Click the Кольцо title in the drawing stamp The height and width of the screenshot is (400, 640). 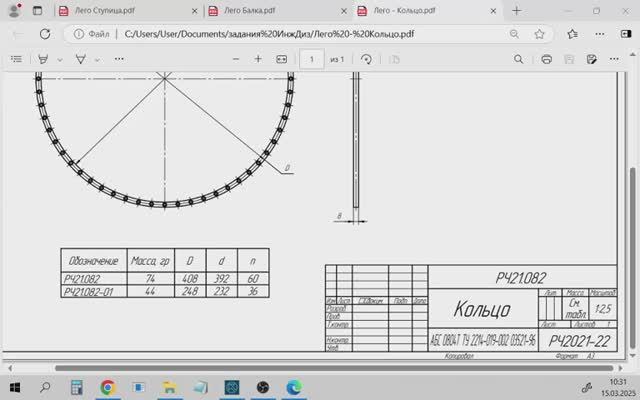[482, 309]
